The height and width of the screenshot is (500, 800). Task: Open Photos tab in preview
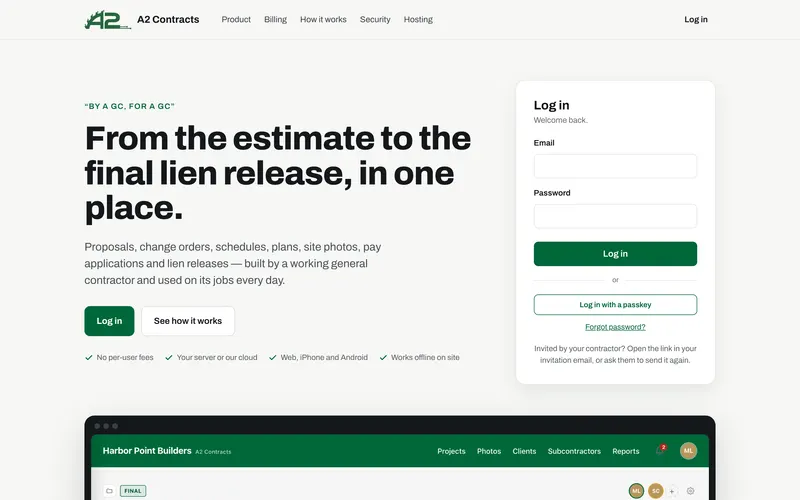489,451
